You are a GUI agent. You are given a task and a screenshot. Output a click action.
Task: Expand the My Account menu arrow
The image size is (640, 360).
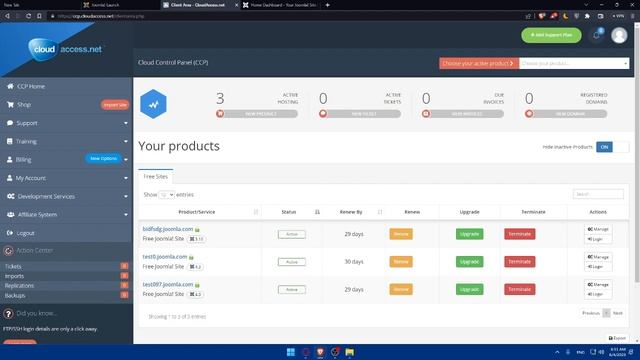pos(126,178)
